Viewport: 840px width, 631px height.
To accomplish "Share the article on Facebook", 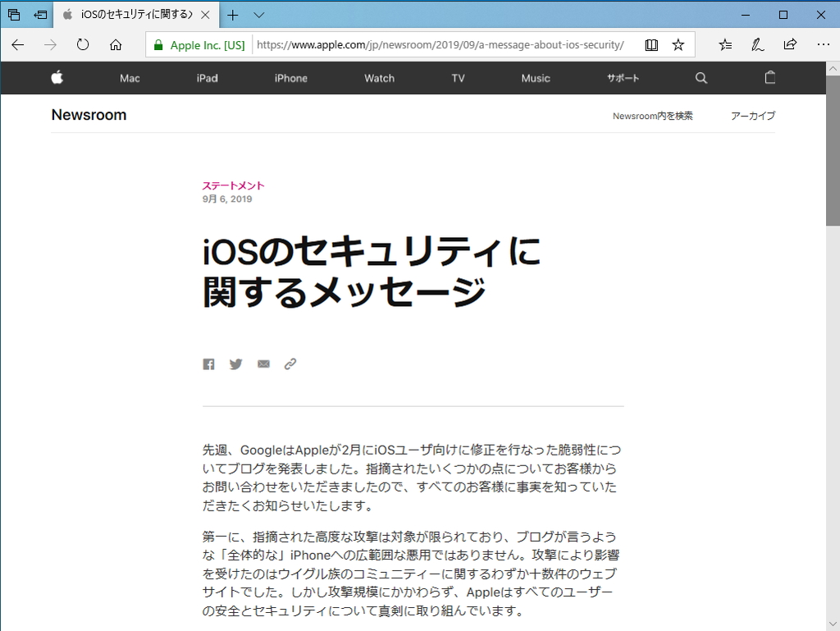I will pos(208,364).
